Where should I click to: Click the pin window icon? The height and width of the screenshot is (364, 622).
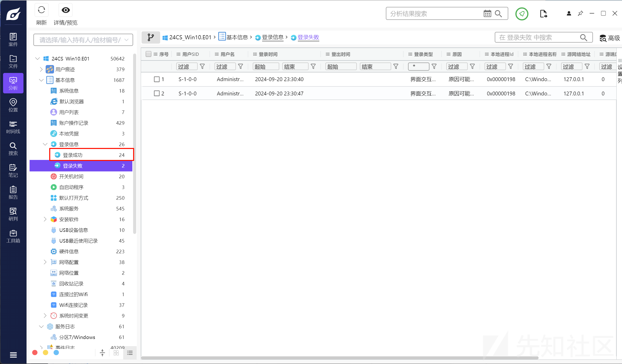coord(580,13)
